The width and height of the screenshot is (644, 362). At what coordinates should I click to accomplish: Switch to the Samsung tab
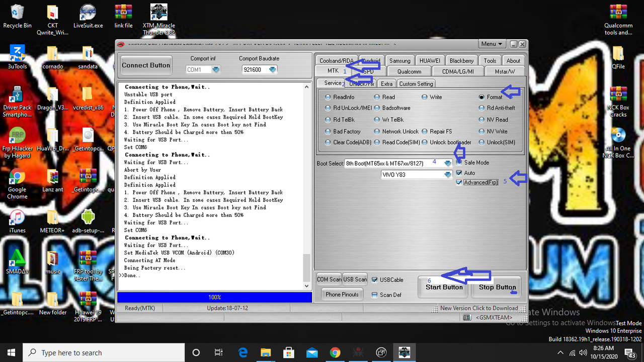(400, 61)
